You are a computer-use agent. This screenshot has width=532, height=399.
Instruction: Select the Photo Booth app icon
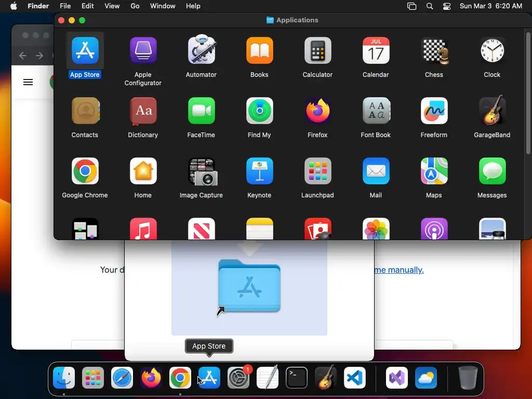[x=317, y=229]
